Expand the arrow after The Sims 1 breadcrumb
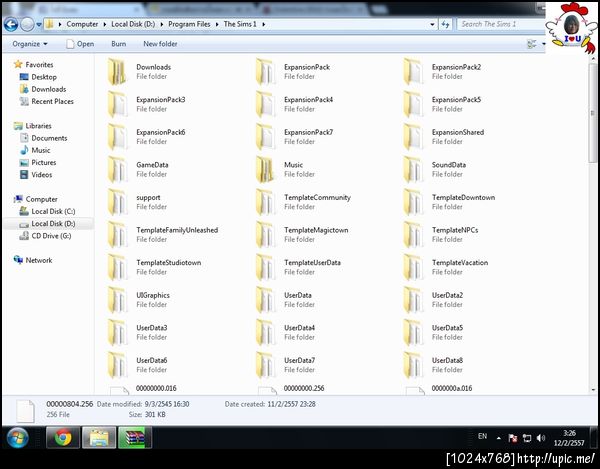This screenshot has width=600, height=469. click(263, 24)
